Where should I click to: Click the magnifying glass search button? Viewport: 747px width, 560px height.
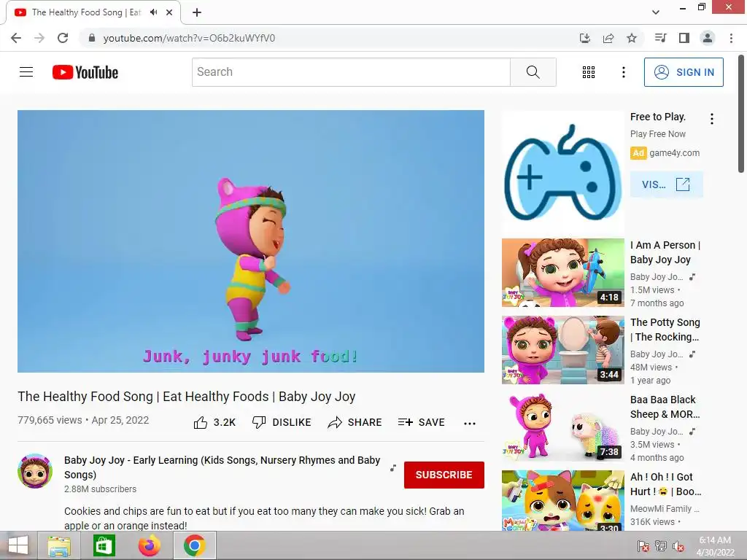[533, 72]
